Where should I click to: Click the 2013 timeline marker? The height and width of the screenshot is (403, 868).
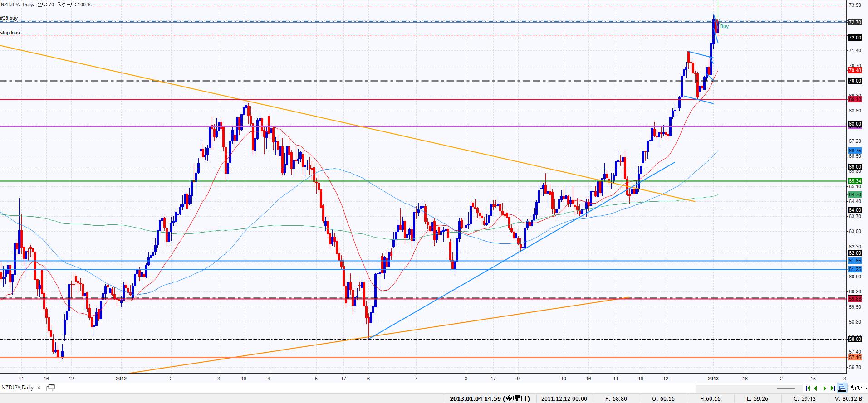pyautogui.click(x=714, y=378)
